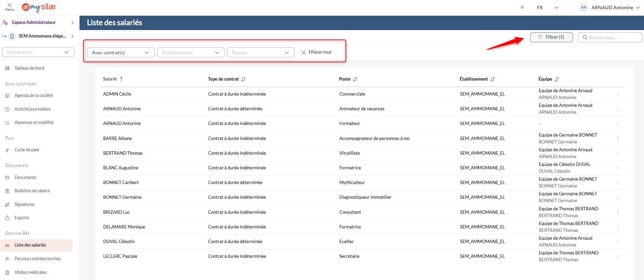Toggle Salarié ascending sort arrow
This screenshot has height=280, width=644.
(x=121, y=79)
